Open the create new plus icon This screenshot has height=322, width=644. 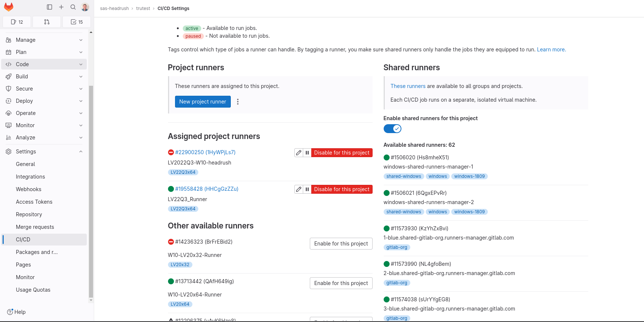coord(61,7)
